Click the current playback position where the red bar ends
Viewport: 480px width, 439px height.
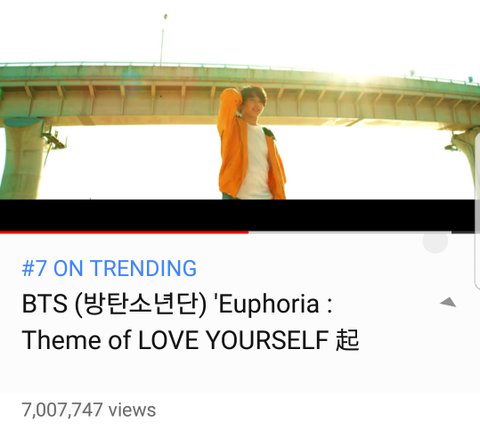(248, 232)
